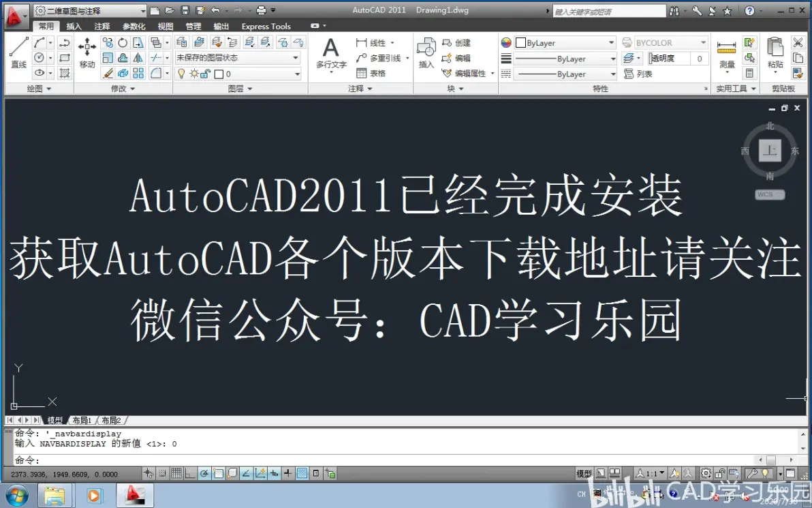The image size is (812, 508).
Task: Open the workspace dropdown 二维草图与注释
Action: pyautogui.click(x=90, y=10)
